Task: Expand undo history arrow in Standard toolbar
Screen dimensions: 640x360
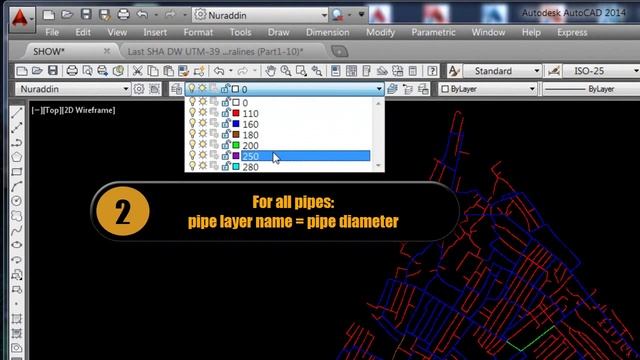Action: tap(231, 71)
